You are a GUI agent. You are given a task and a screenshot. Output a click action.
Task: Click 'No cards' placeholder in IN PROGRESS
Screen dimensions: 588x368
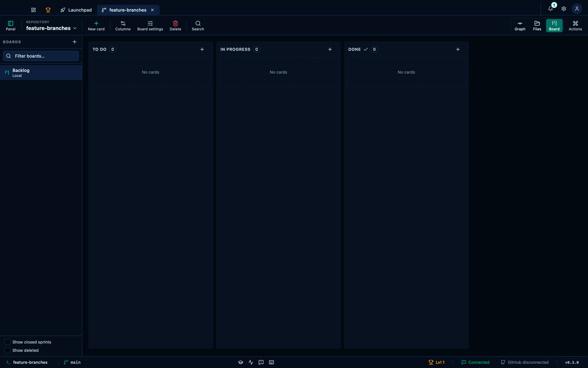(x=278, y=72)
